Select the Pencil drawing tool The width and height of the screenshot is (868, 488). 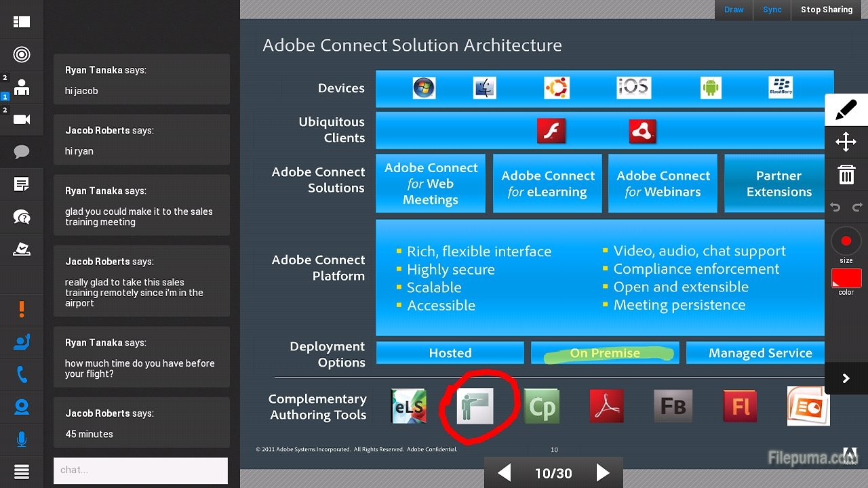(x=846, y=109)
